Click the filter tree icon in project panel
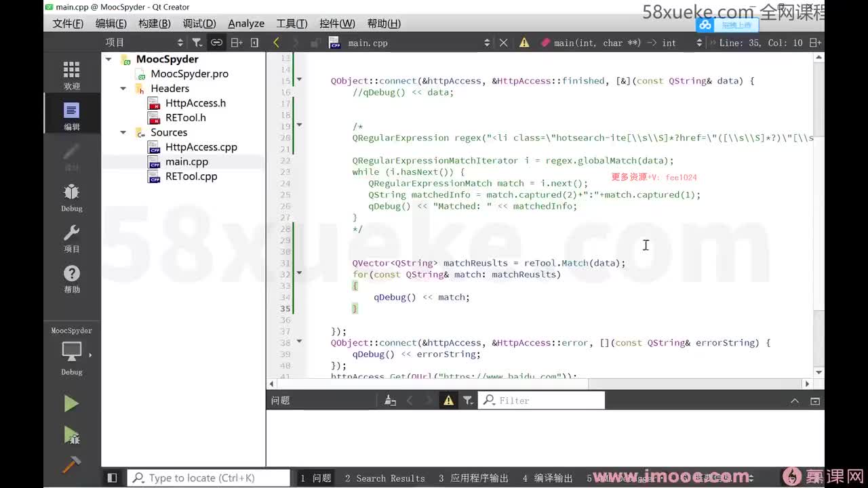 click(197, 42)
